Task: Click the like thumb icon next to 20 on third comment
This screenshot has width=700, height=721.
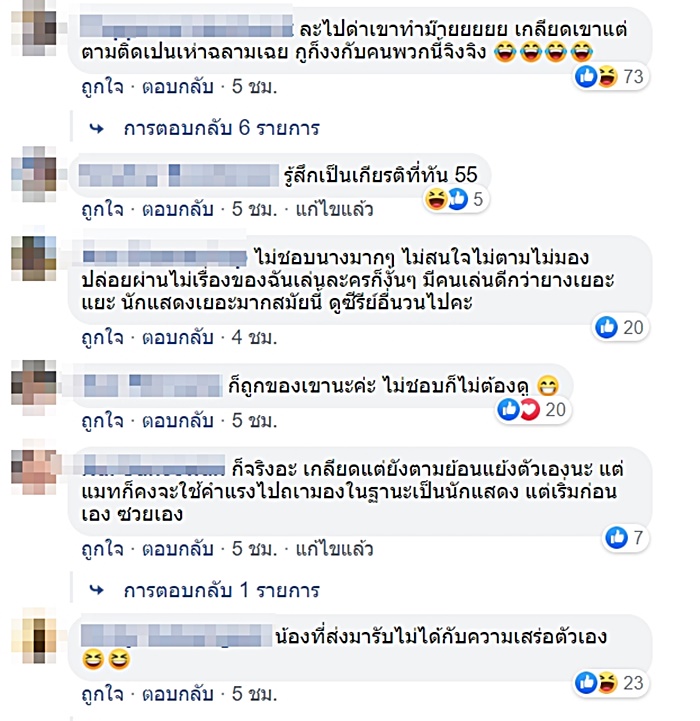Action: click(606, 327)
